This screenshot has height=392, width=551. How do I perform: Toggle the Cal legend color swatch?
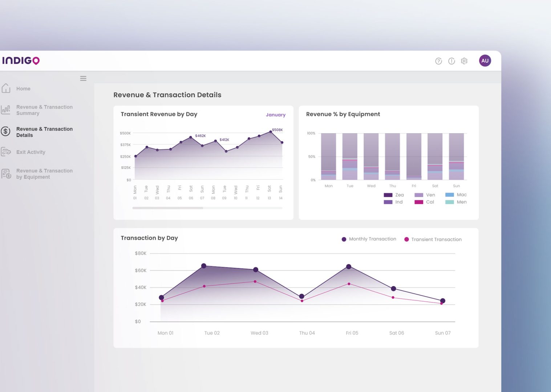coord(419,202)
